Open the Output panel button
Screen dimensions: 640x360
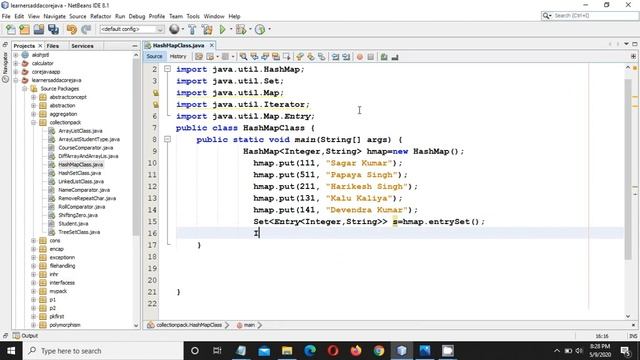tap(25, 336)
